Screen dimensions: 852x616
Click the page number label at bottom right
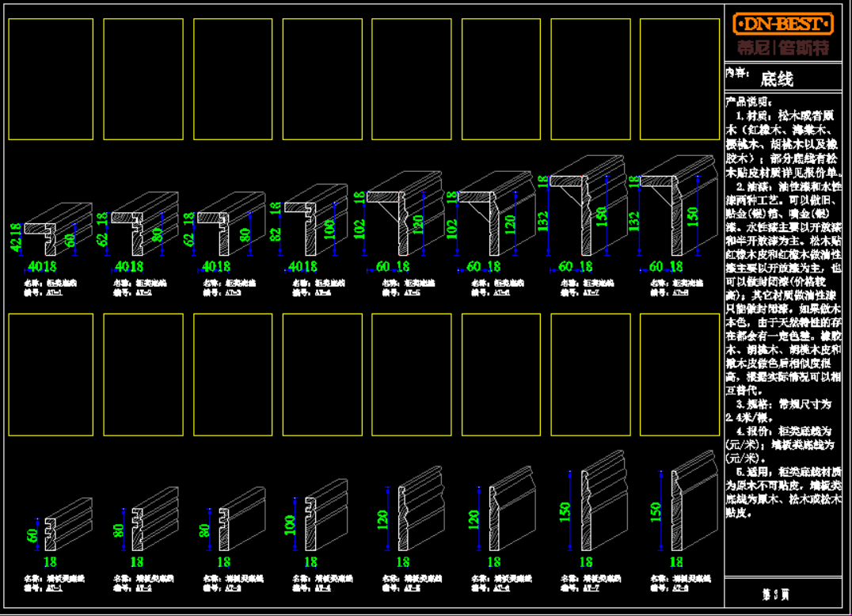(x=776, y=594)
